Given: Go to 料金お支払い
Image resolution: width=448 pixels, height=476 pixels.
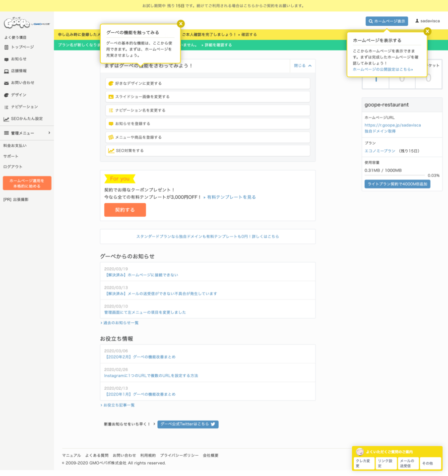Looking at the screenshot, I should coord(15,146).
